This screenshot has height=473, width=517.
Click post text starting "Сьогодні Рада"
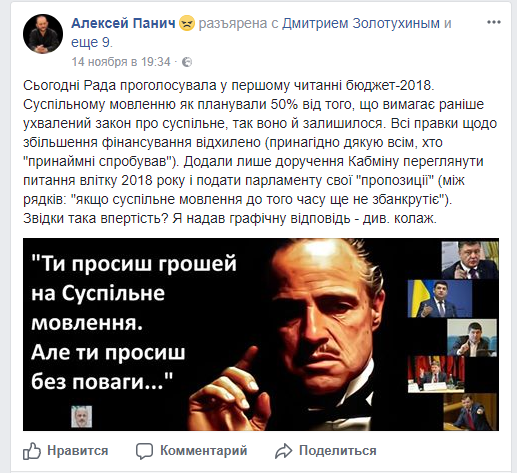coord(260,152)
